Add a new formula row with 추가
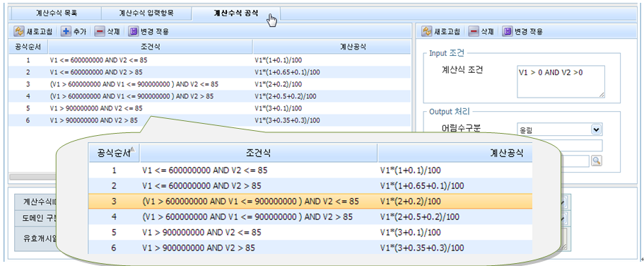This screenshot has height=266, width=644. [74, 31]
